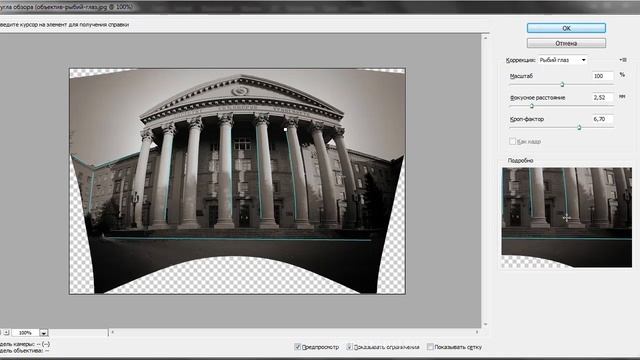Click the vertical scrollbar down arrow
640x360 pixels.
point(485,324)
